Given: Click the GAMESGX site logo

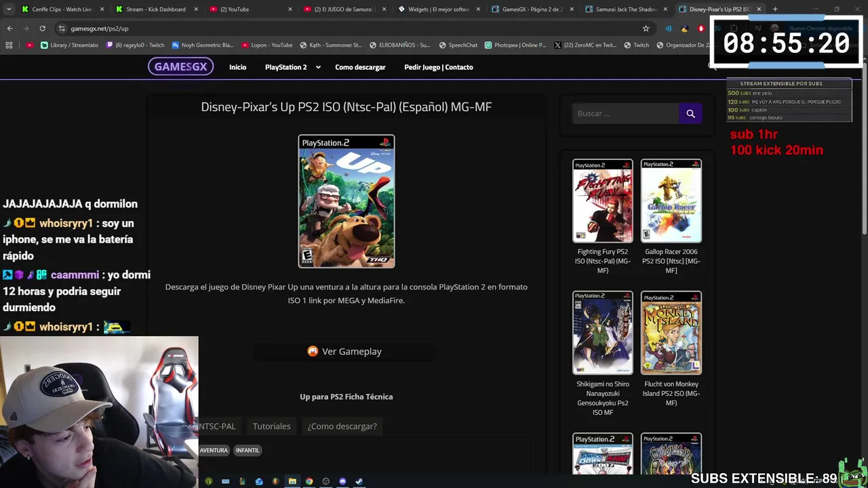Looking at the screenshot, I should coord(180,66).
